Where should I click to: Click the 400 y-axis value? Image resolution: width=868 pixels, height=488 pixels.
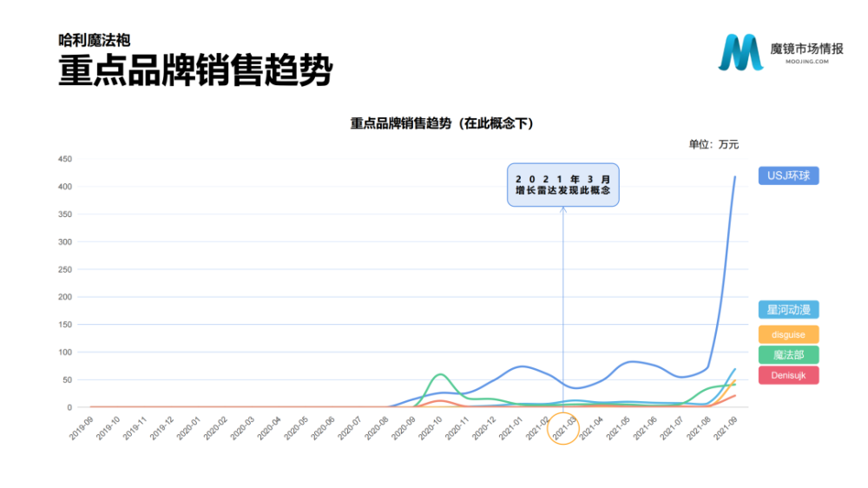point(65,187)
